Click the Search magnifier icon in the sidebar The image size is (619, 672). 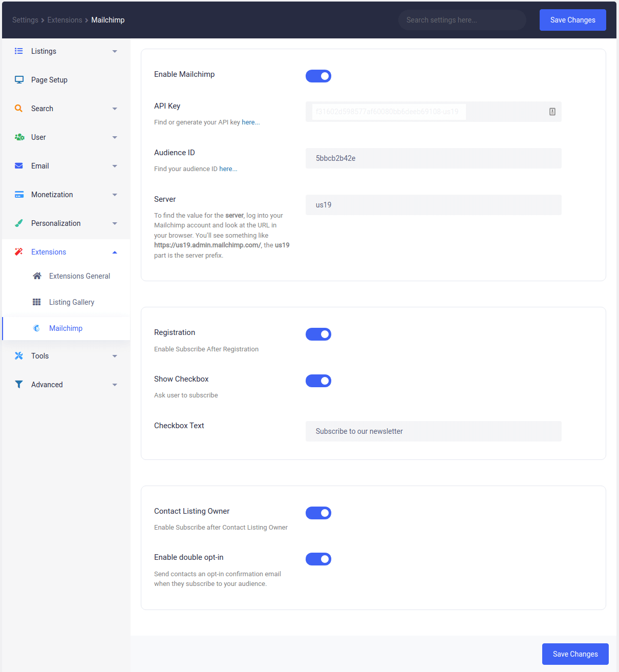coord(19,108)
